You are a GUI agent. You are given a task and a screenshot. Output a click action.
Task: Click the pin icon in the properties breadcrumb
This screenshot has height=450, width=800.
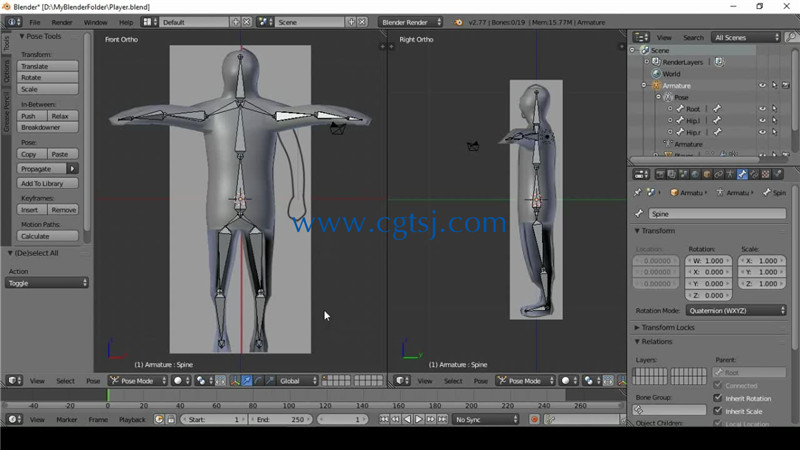(x=638, y=193)
